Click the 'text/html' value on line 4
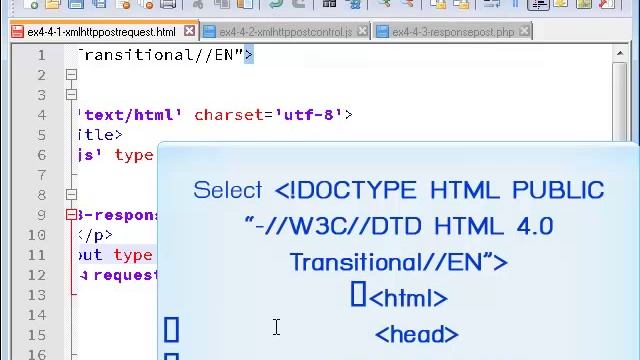The width and height of the screenshot is (640, 360). pyautogui.click(x=130, y=115)
